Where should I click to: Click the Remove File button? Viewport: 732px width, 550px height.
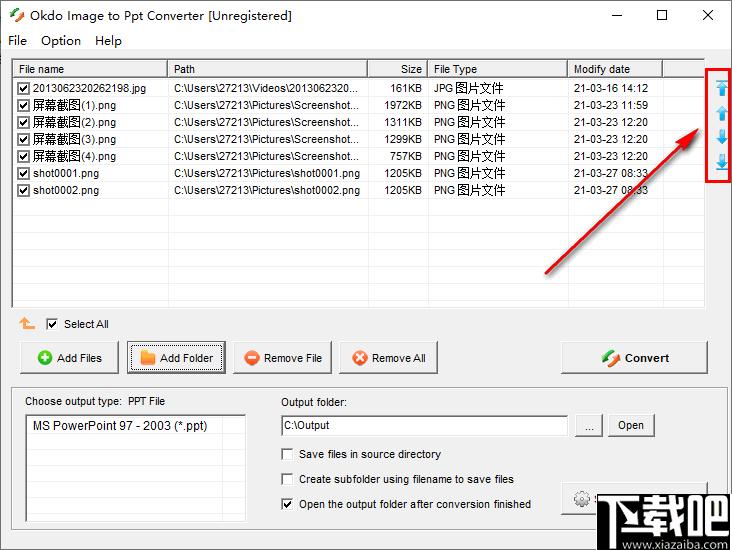282,358
